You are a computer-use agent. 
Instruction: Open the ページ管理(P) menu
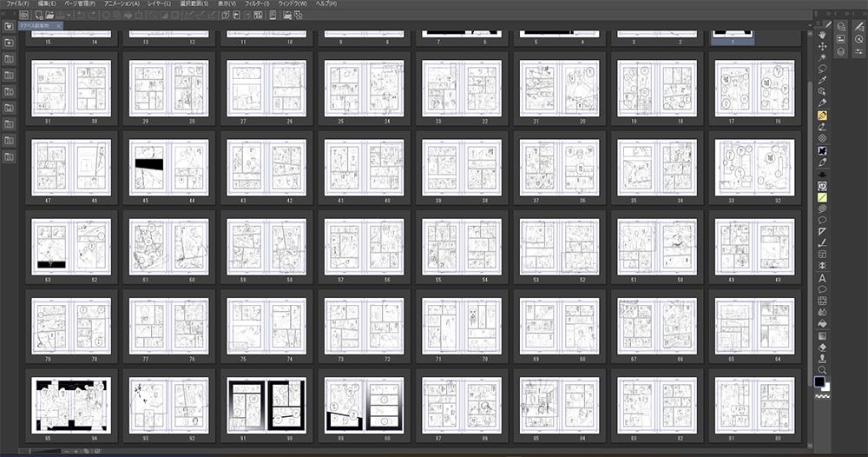click(80, 3)
